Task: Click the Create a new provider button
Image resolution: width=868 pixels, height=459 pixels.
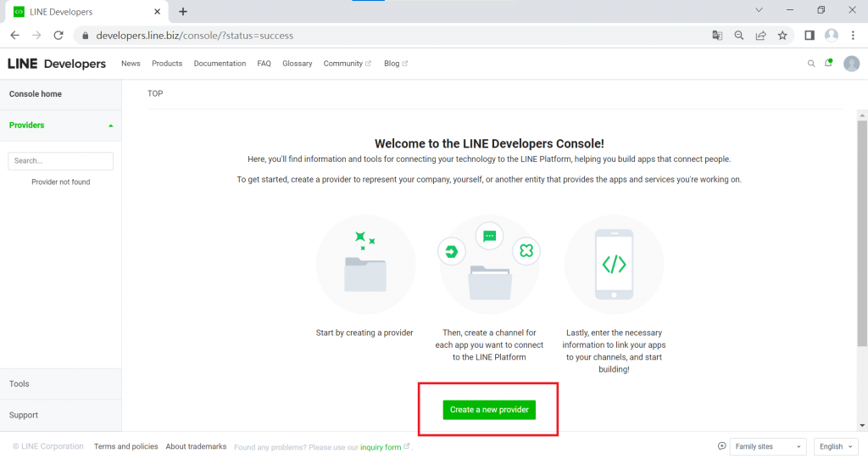Action: (x=489, y=410)
